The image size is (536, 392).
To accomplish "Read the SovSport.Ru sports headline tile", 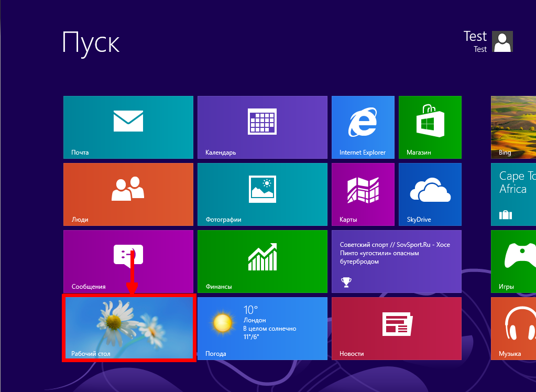I will [x=396, y=261].
